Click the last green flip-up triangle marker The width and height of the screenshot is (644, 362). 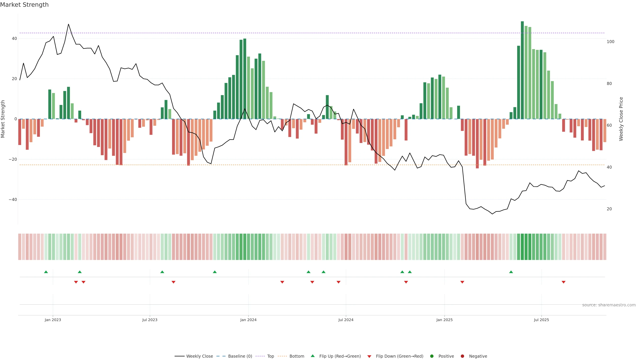pyautogui.click(x=511, y=272)
